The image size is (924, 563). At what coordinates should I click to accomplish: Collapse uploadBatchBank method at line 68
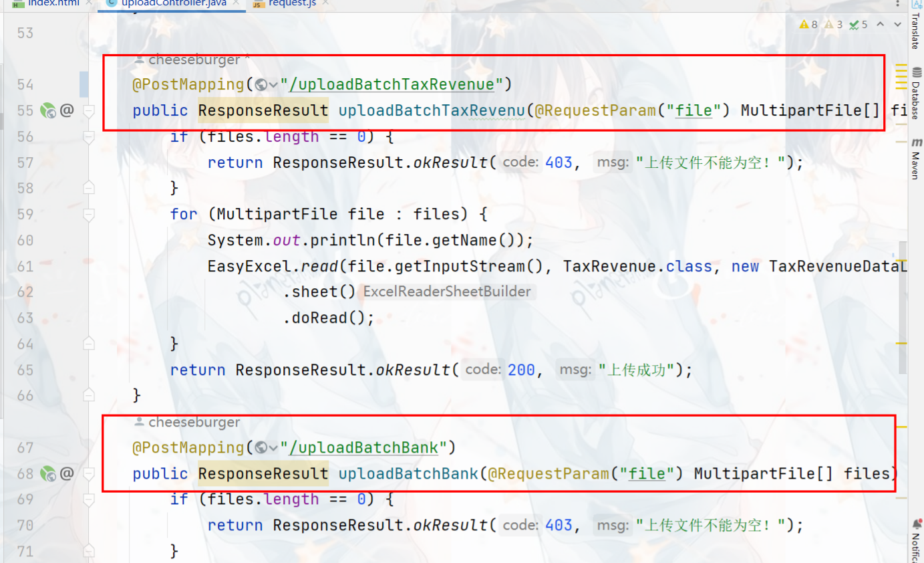pos(89,475)
